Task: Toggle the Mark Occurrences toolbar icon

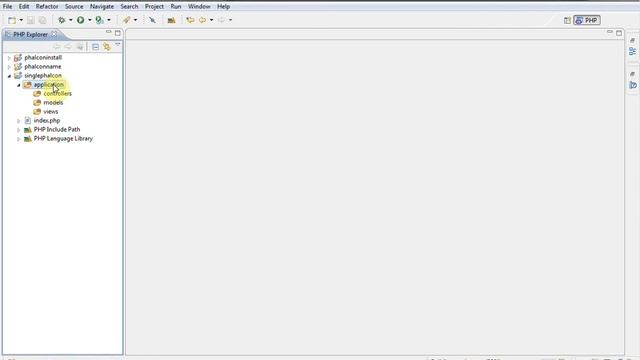Action: 152,20
